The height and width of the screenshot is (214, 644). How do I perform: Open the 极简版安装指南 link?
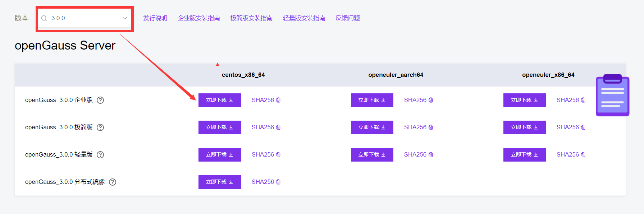pos(251,18)
